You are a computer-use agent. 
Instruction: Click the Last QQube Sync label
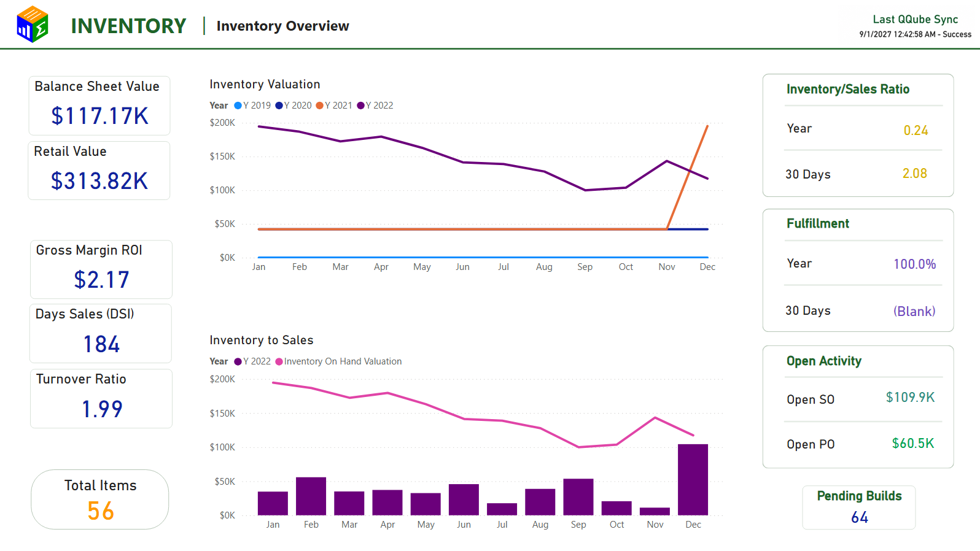[x=915, y=20]
